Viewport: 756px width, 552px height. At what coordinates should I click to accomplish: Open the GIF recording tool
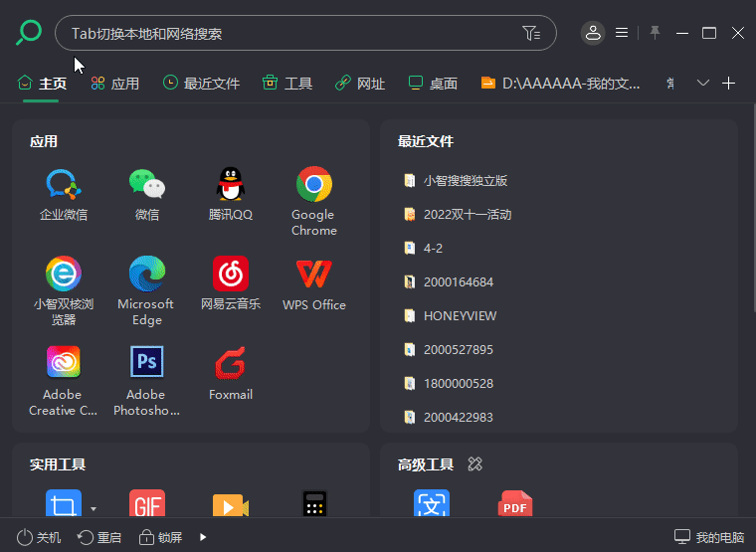tap(147, 503)
